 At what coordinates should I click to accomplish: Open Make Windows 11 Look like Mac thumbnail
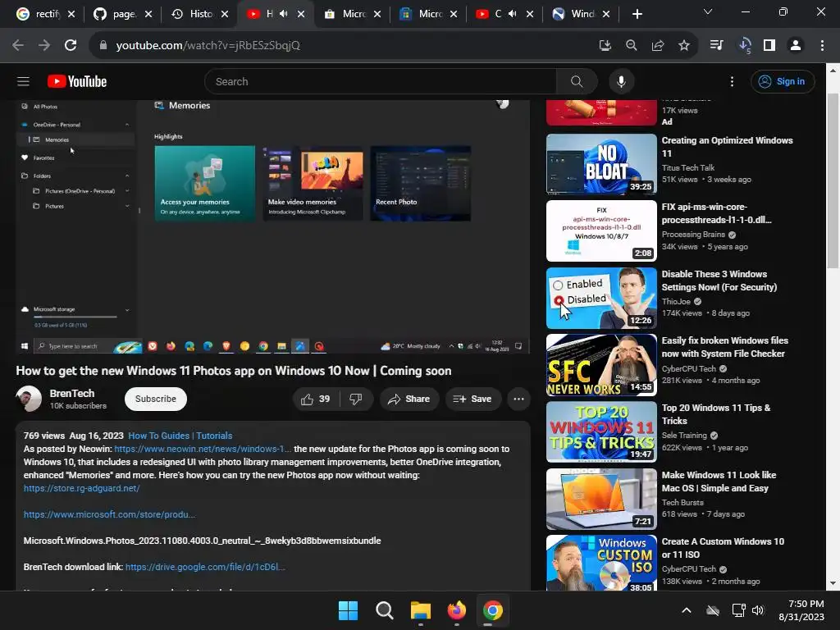[x=601, y=499]
